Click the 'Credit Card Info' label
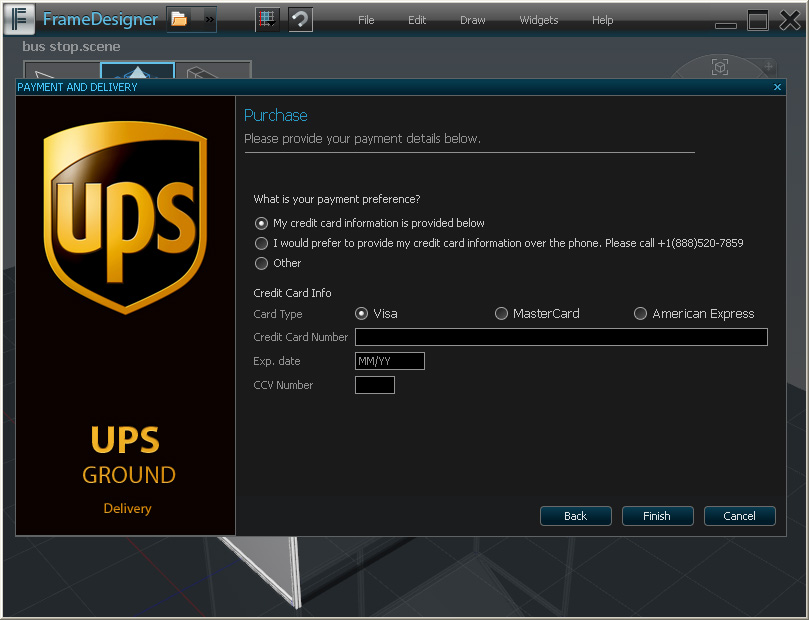809x620 pixels. pos(292,293)
